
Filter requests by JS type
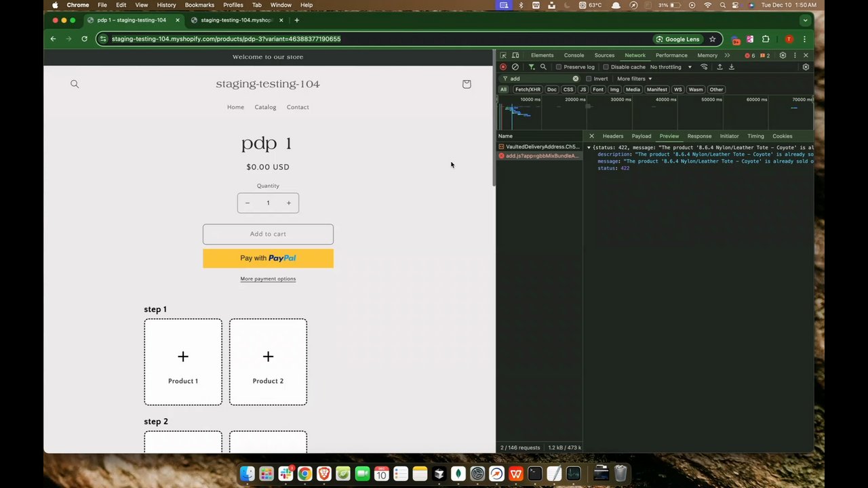[x=583, y=89]
